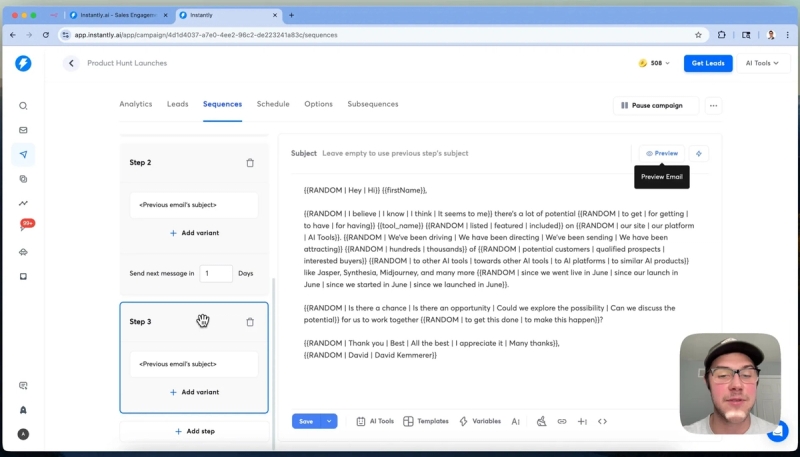Open the Subsequences tab
Viewport: 800px width, 457px height.
click(373, 104)
